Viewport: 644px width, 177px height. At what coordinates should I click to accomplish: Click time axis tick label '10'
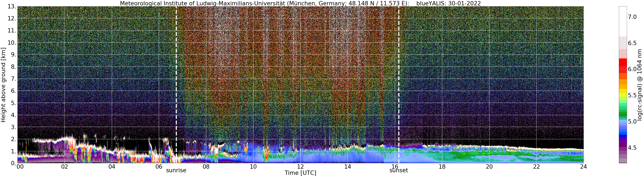point(253,167)
